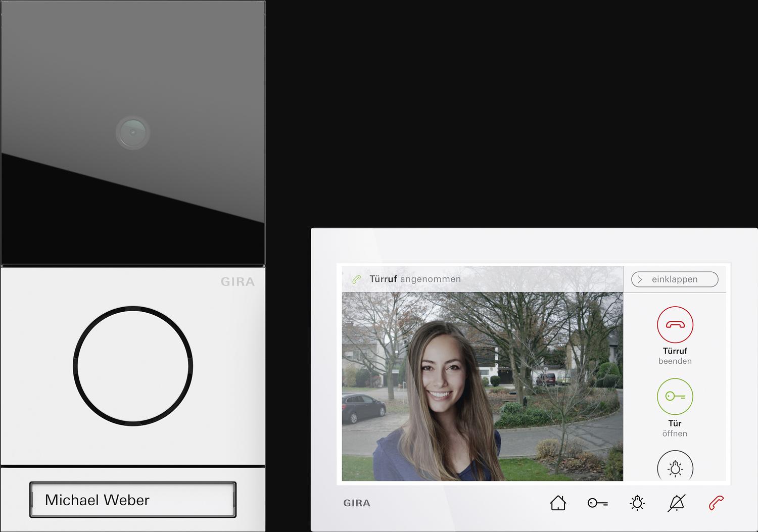Click the Michael Weber name plate
758x532 pixels.
coord(133,500)
